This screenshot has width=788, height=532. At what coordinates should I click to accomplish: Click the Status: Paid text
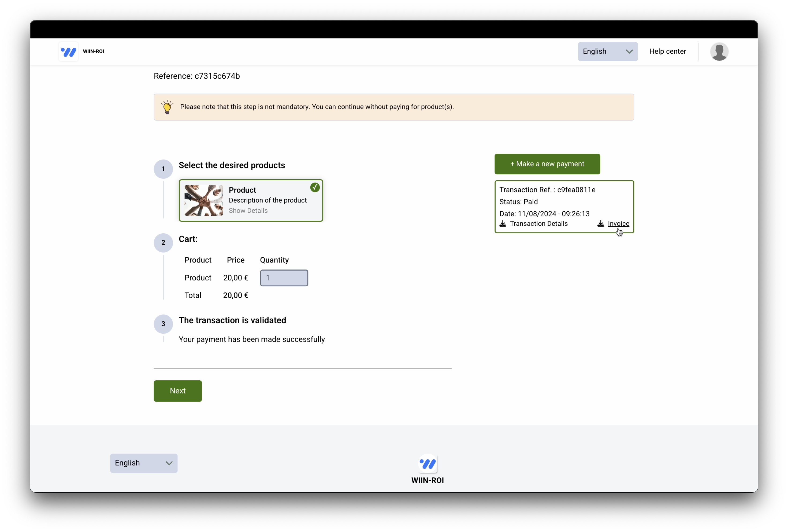[518, 202]
